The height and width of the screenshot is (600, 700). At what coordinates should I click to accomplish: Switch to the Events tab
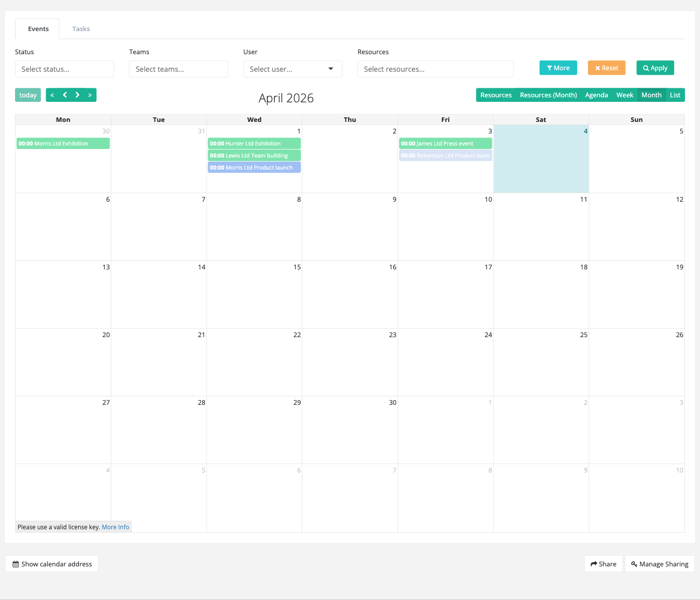tap(38, 29)
